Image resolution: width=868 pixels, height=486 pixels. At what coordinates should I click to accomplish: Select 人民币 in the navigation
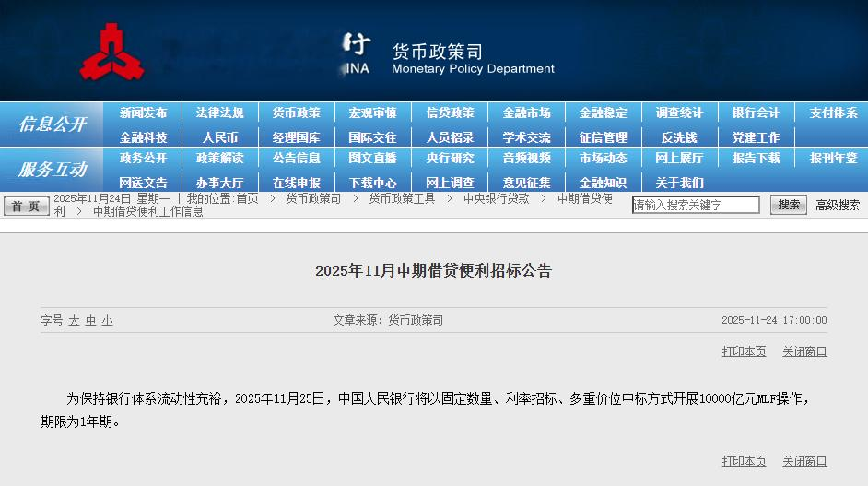point(220,137)
